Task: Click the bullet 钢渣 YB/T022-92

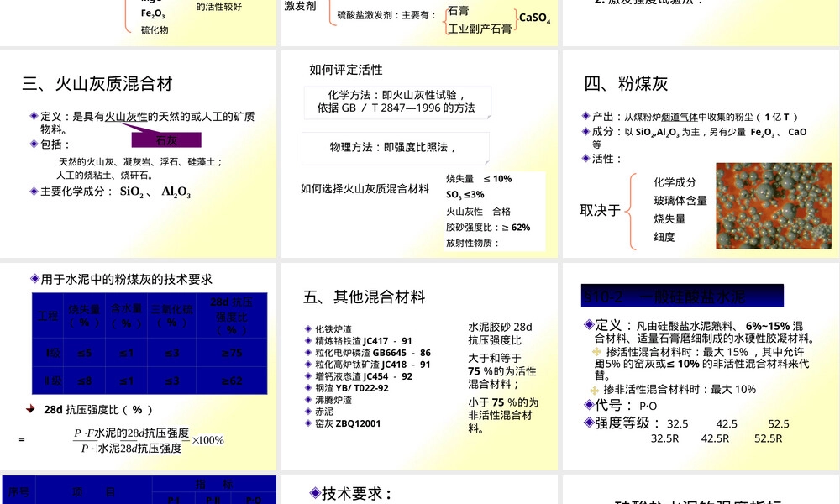Action: point(347,388)
